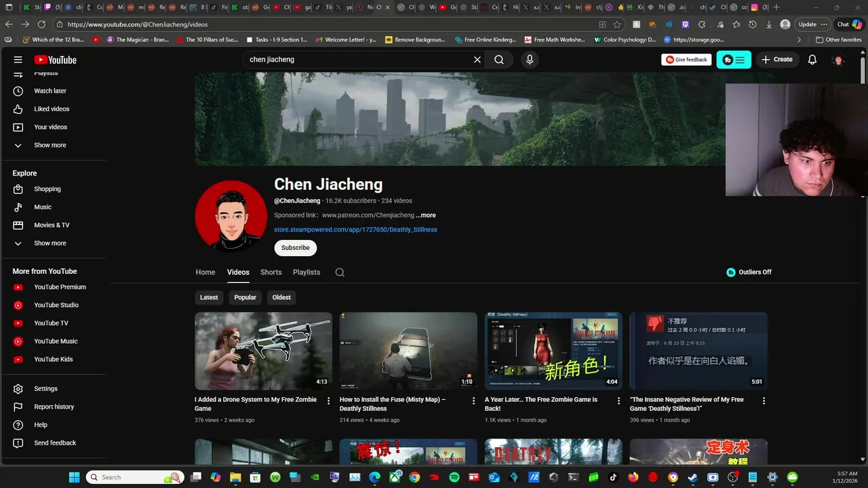
Task: Start voice search with the microphone
Action: tap(530, 60)
